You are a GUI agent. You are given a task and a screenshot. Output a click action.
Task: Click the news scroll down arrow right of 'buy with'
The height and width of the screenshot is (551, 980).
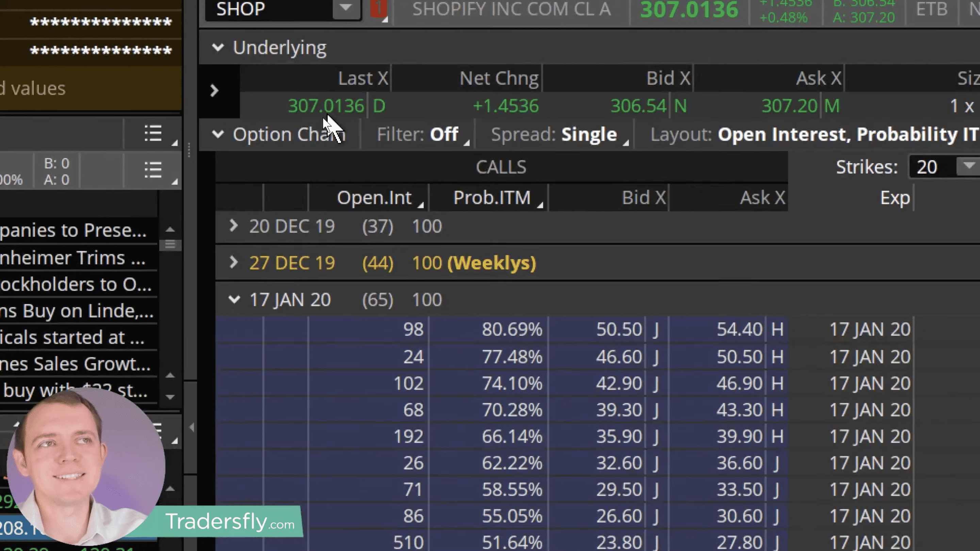170,397
